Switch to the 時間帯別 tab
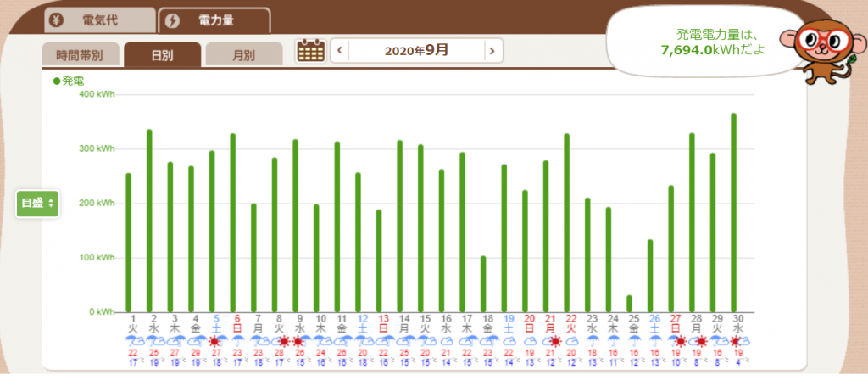 (80, 55)
